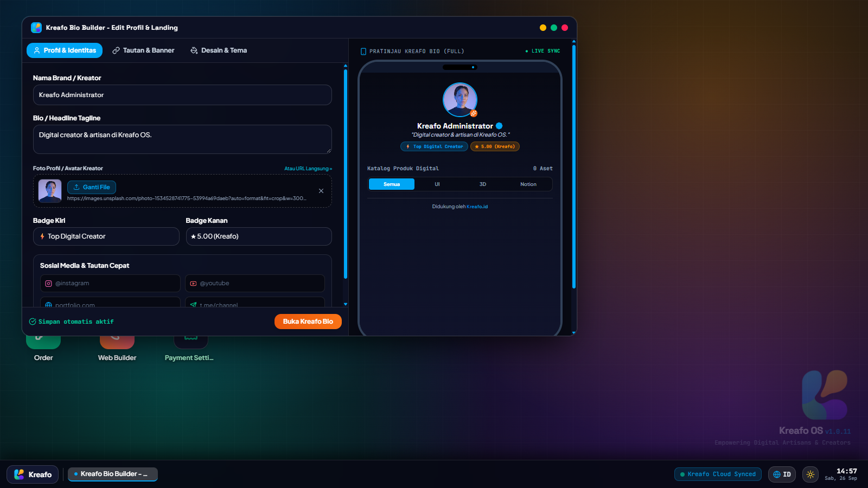Select the UI catalog filter in preview
868x488 pixels.
pyautogui.click(x=437, y=184)
